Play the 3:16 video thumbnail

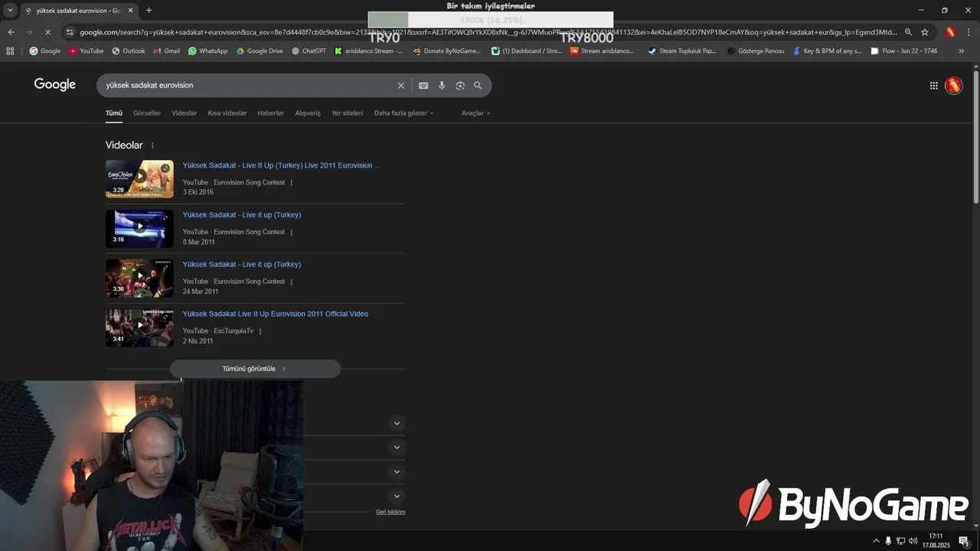[x=139, y=229]
